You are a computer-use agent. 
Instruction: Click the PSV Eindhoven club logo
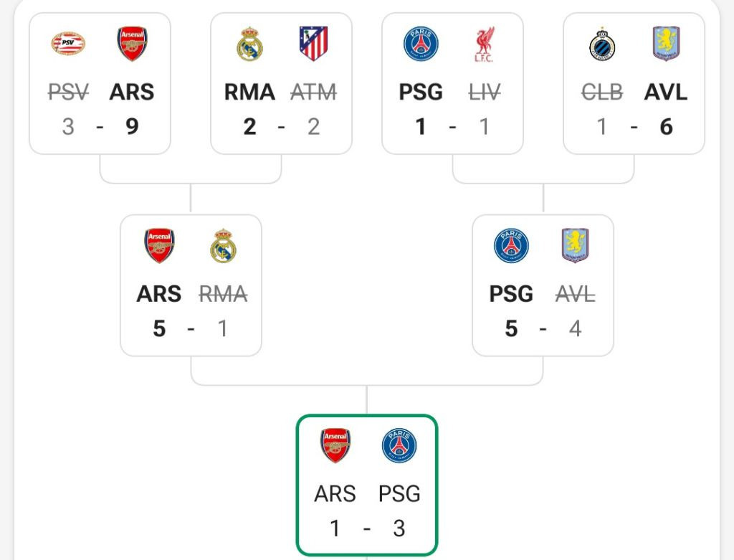69,44
